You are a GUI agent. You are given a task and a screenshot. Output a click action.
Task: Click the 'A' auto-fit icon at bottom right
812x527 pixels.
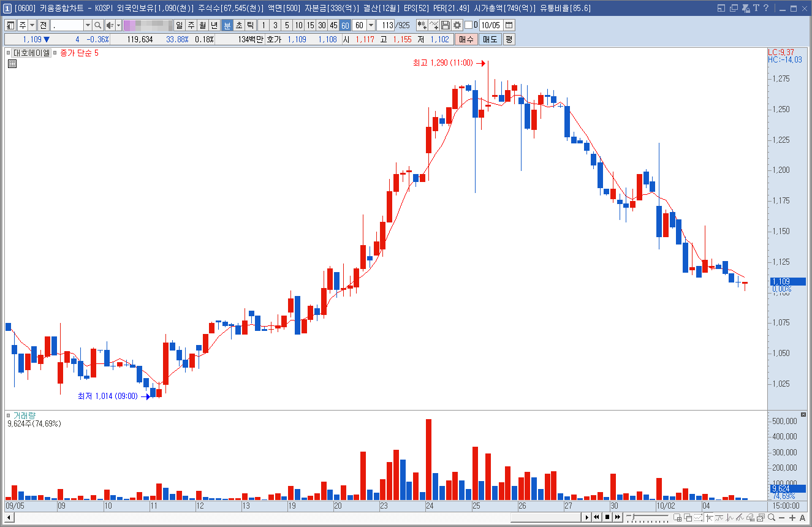click(802, 518)
